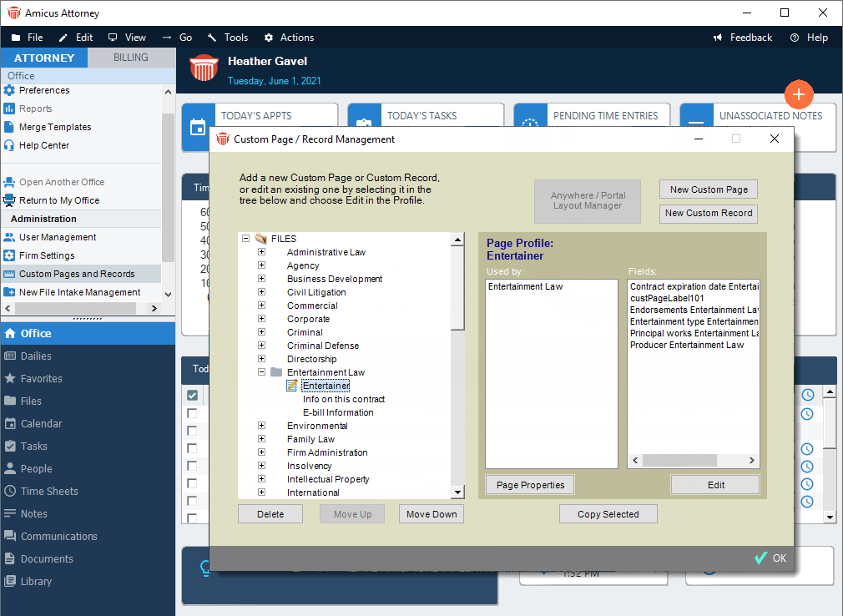843x616 pixels.
Task: Expand the Family Law tree node
Action: (x=261, y=439)
